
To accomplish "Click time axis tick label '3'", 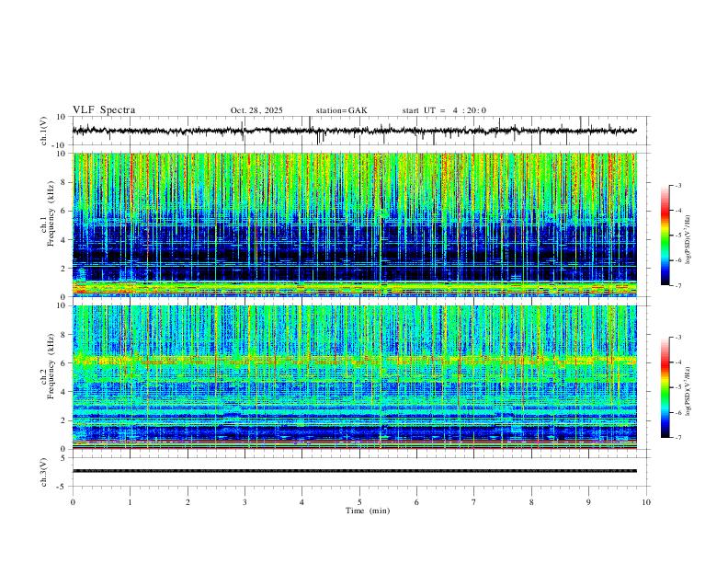I will (x=245, y=502).
